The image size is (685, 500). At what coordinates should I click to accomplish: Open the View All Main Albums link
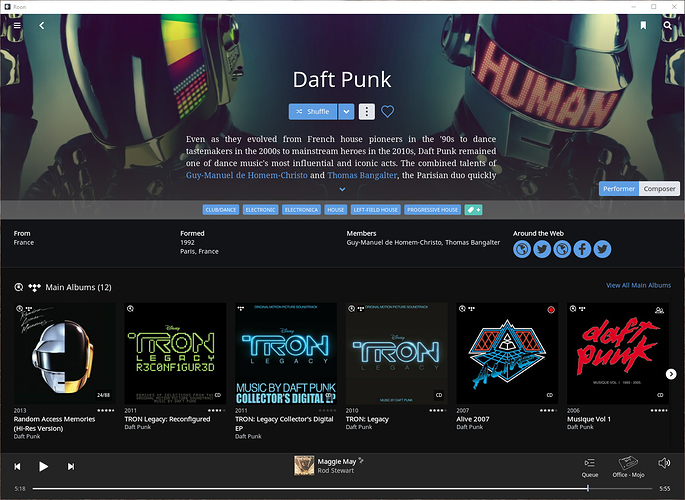[638, 285]
